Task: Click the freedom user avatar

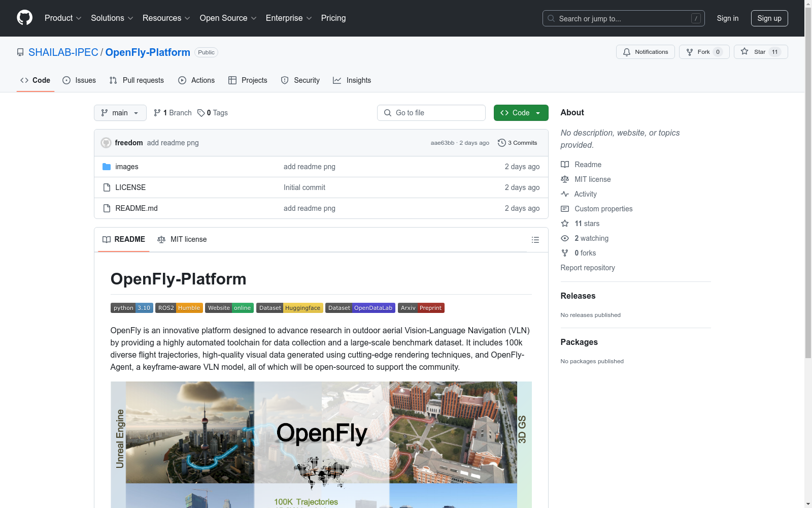Action: (106, 143)
